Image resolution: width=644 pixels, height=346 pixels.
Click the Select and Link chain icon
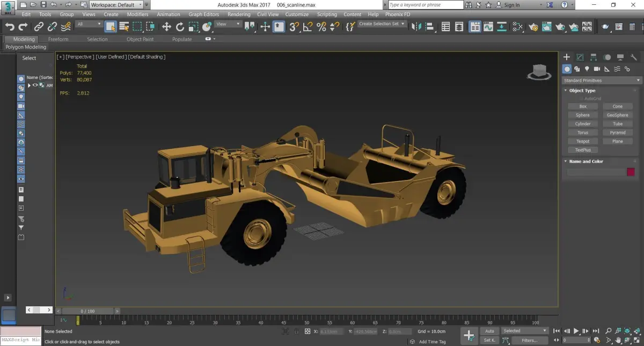point(39,27)
